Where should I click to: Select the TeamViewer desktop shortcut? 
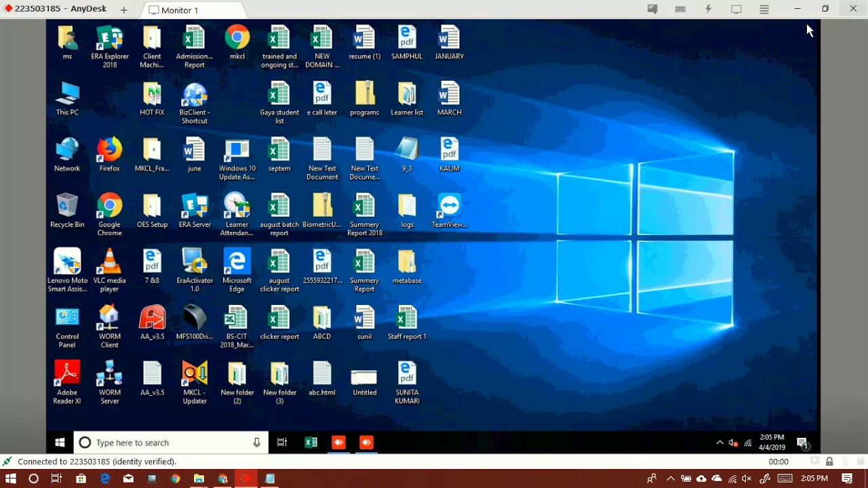point(449,211)
